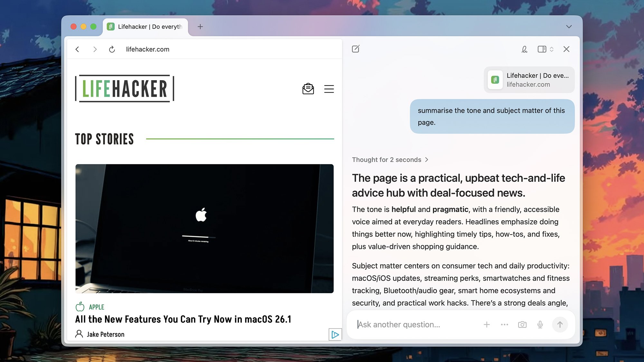Click the 'TOP STORIES' heading
The height and width of the screenshot is (362, 644).
(x=104, y=139)
